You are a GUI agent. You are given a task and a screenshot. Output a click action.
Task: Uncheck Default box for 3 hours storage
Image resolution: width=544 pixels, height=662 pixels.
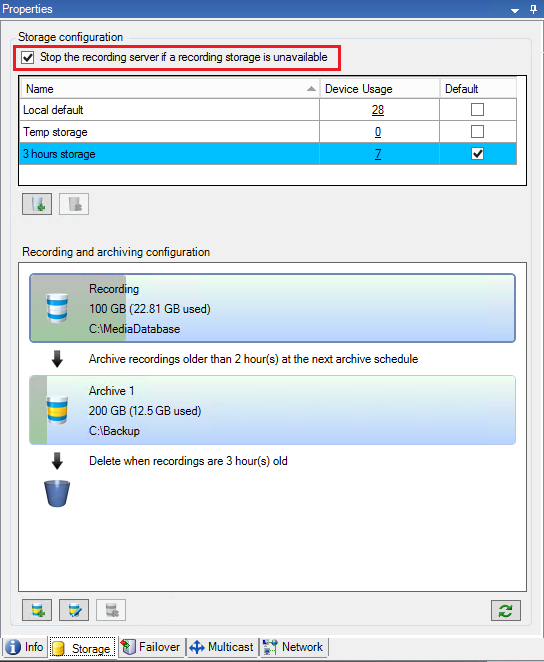pyautogui.click(x=477, y=154)
